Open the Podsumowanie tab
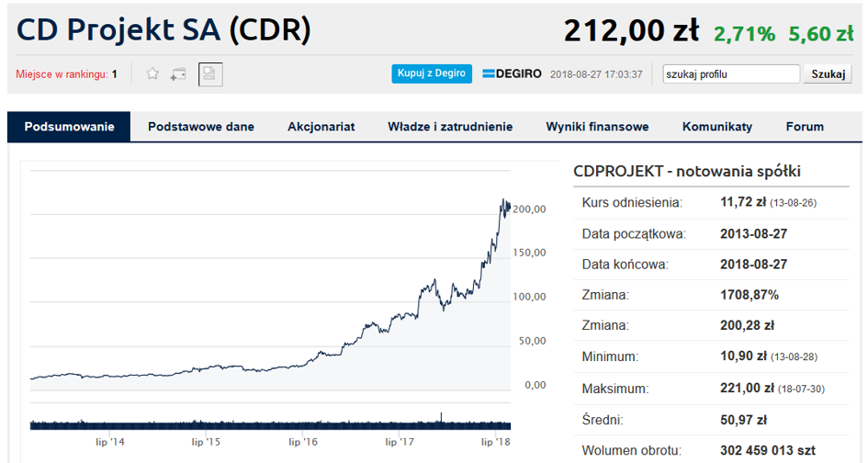Viewport: 868px width, 463px height. coord(70,127)
